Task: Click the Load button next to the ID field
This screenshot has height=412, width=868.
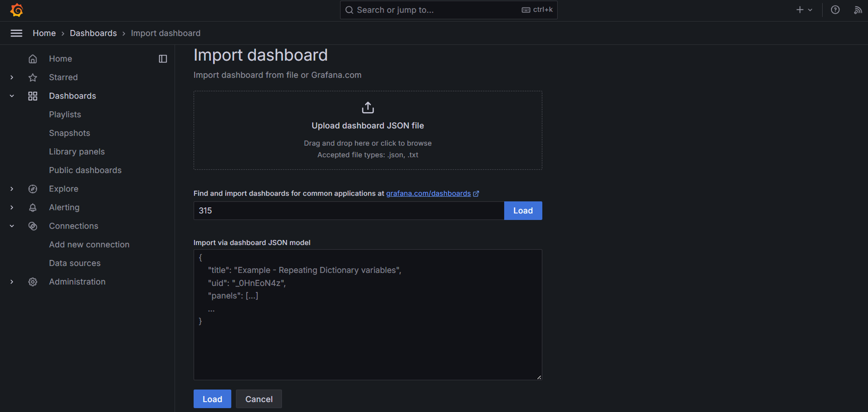Action: click(x=523, y=210)
